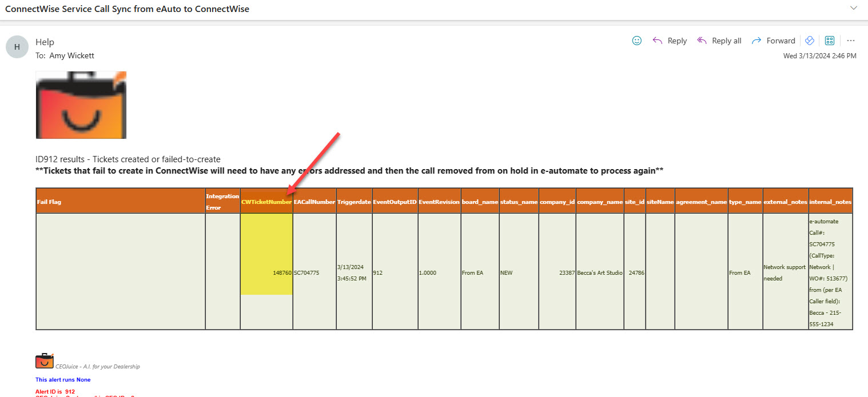Click the EventRevision value 1.0000
Viewport: 868px width, 397px height.
point(428,273)
